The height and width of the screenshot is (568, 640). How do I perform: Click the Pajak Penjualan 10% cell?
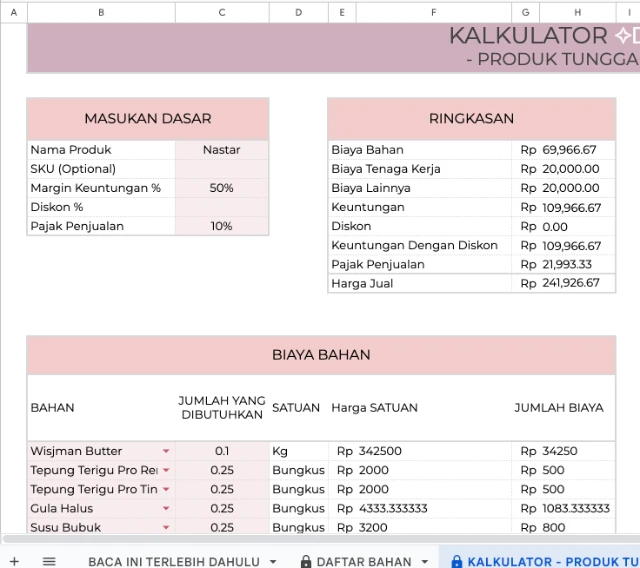point(221,226)
